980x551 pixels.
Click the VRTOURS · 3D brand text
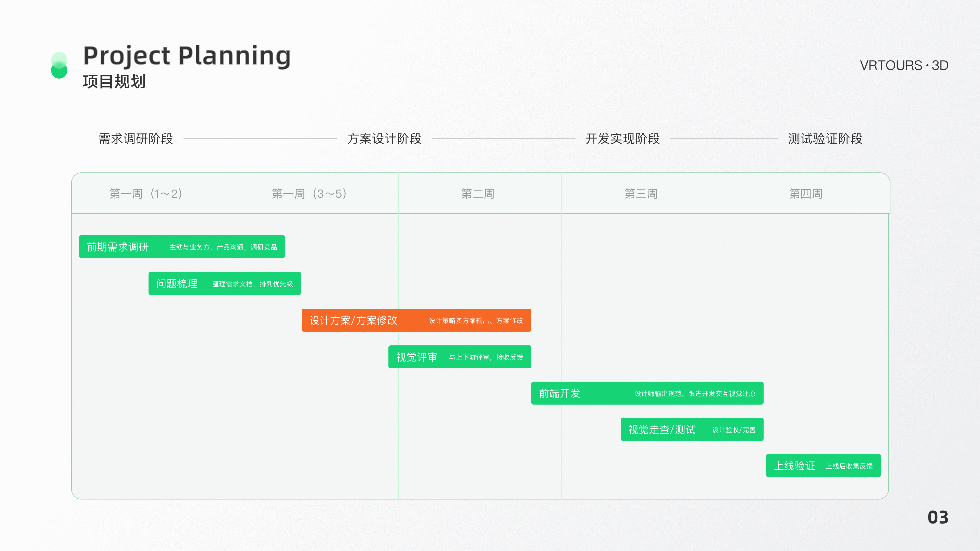pyautogui.click(x=904, y=65)
